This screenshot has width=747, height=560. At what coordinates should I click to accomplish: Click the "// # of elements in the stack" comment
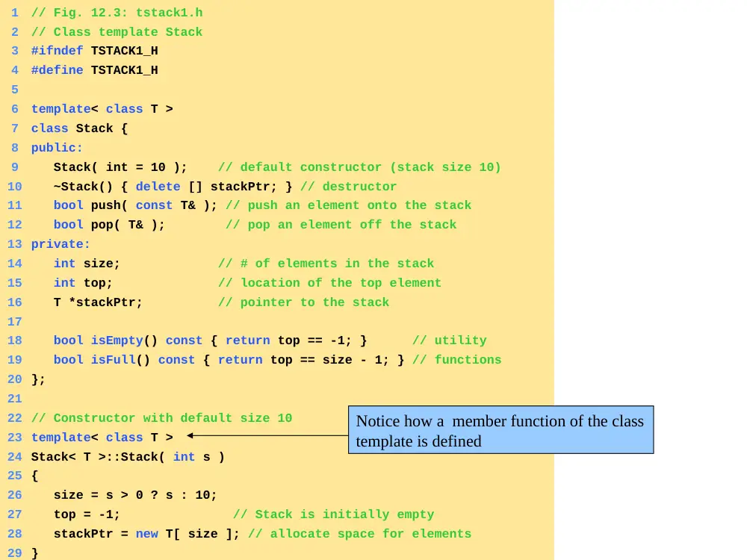pos(326,264)
